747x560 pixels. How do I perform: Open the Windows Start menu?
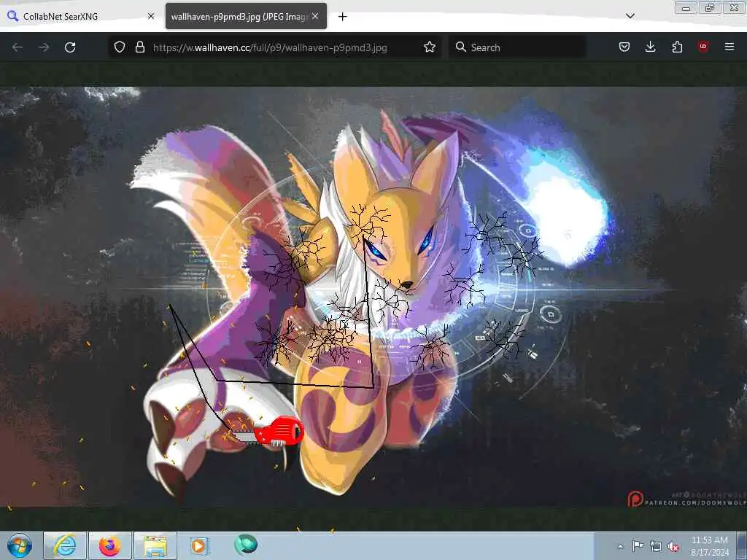point(20,545)
